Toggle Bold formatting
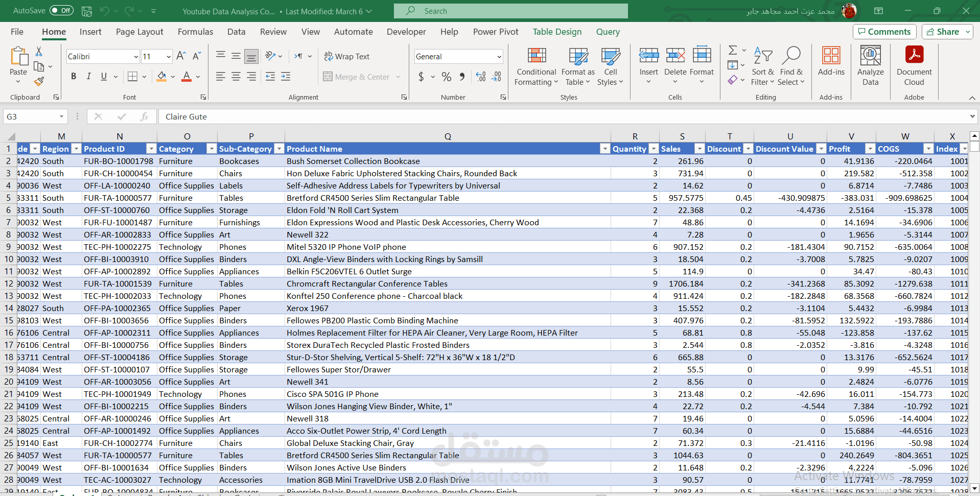Screen dimensions: 980x496 click(x=74, y=77)
